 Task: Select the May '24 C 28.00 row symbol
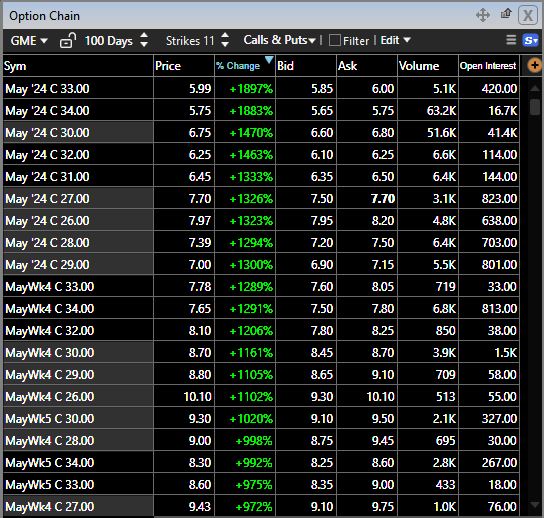coord(47,243)
